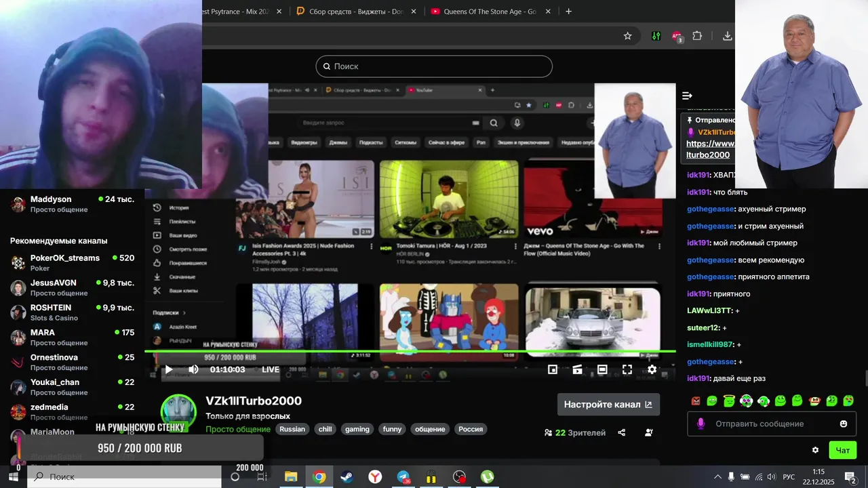Open the Windows notification center icon
This screenshot has height=488, width=868.
point(850,476)
